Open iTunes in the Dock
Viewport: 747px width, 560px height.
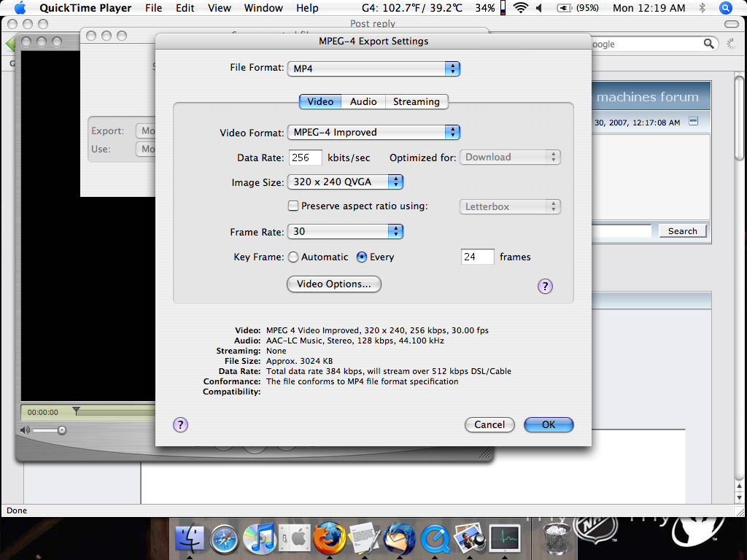[x=259, y=539]
